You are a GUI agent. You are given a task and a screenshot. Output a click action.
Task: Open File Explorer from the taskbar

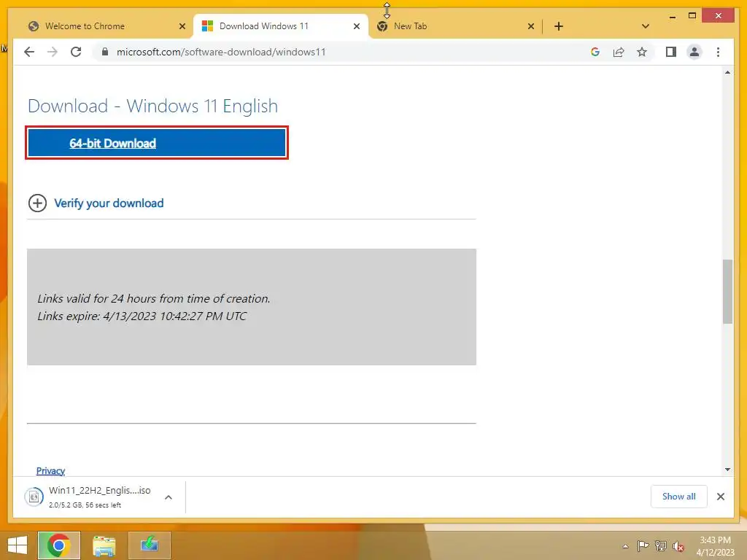click(104, 545)
